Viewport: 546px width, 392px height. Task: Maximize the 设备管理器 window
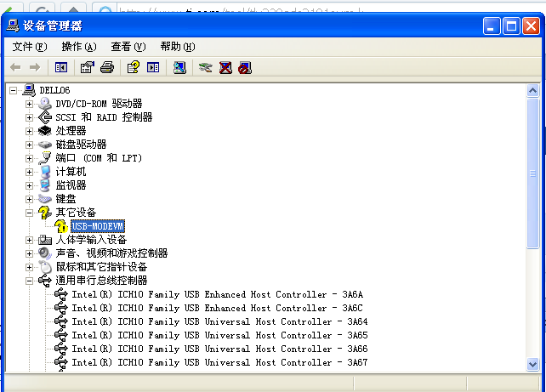pos(511,26)
